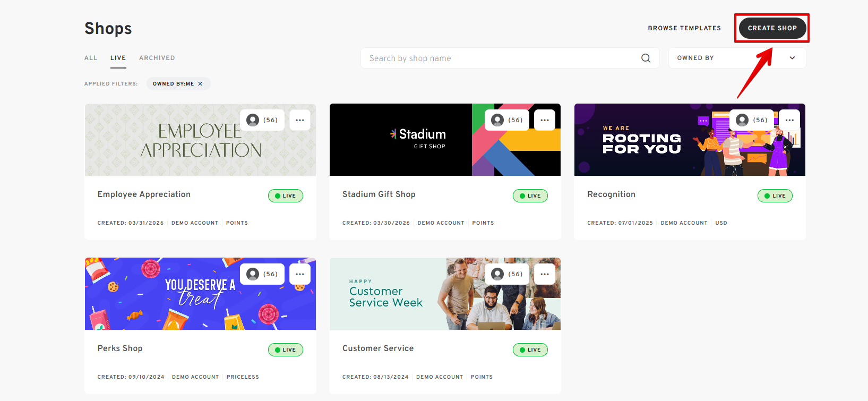Open the Stadium Gift Shop banner thumbnail
The image size is (868, 401).
tap(445, 140)
